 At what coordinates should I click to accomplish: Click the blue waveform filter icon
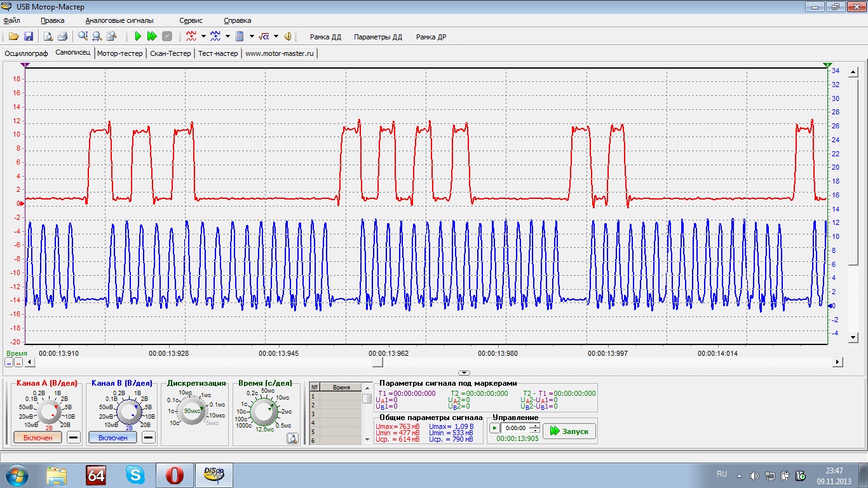coord(215,37)
